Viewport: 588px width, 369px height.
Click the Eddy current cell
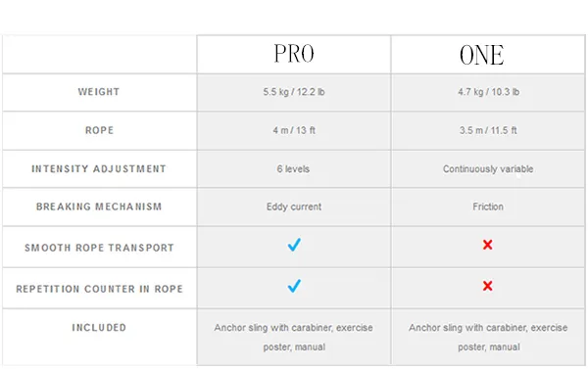294,207
